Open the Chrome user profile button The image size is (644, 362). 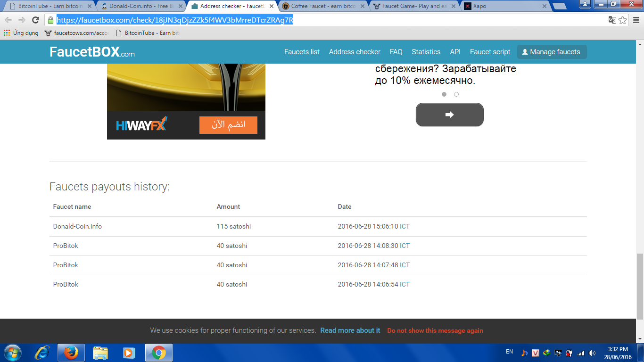585,4
